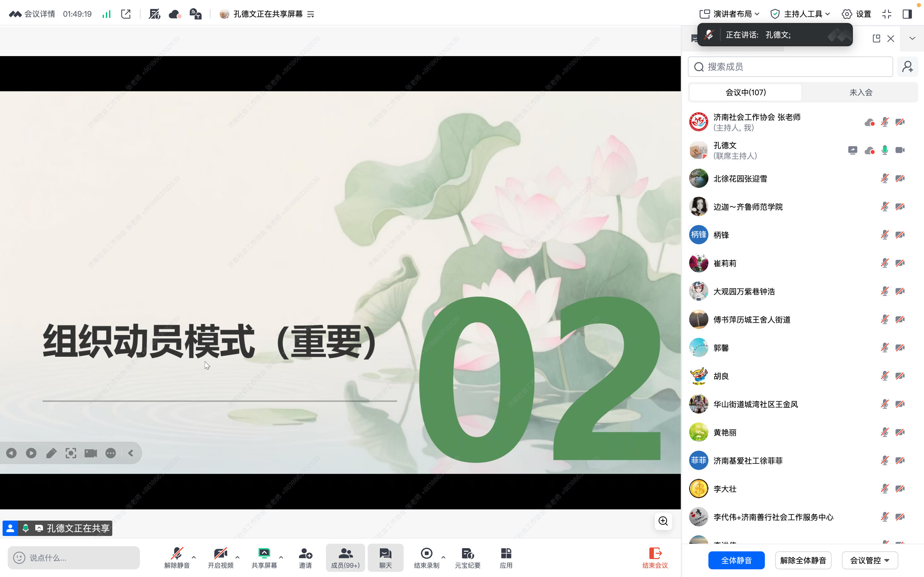Screen dimensions: 924x577
Task: Select the annotation pen in share toolbar
Action: point(51,453)
